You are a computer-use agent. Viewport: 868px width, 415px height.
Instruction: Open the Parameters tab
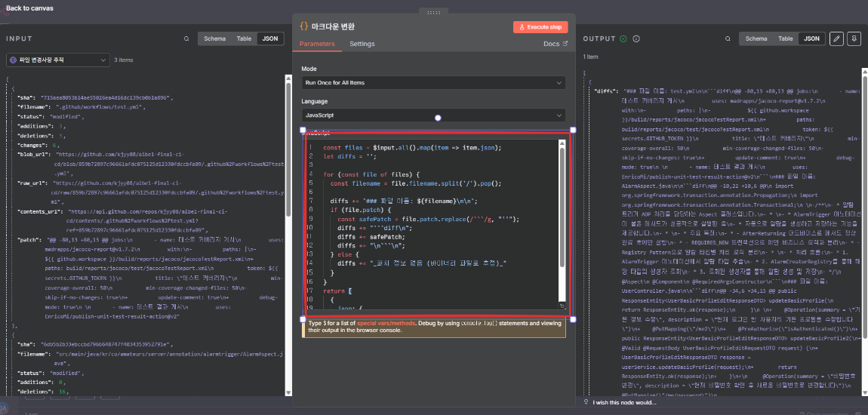coord(317,45)
